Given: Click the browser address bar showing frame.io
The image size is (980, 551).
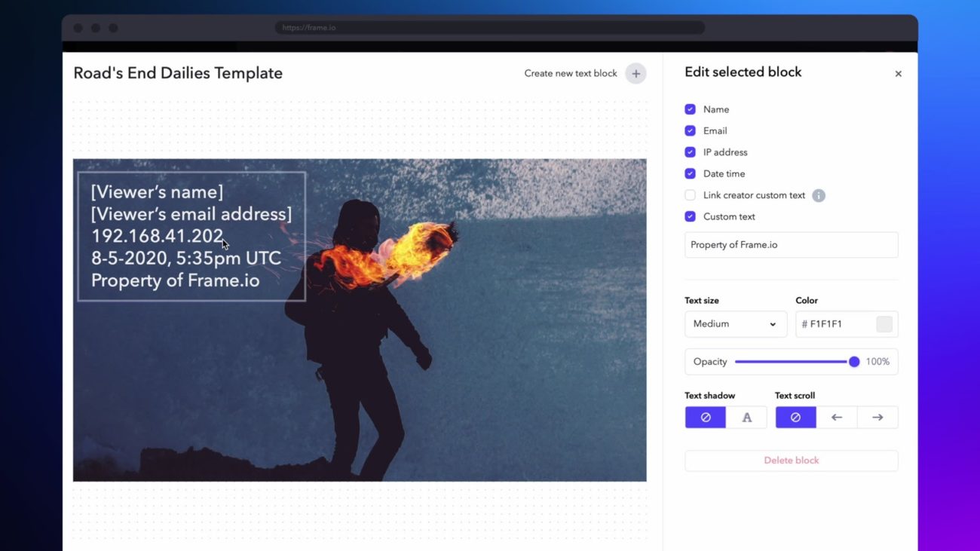Looking at the screenshot, I should [488, 27].
